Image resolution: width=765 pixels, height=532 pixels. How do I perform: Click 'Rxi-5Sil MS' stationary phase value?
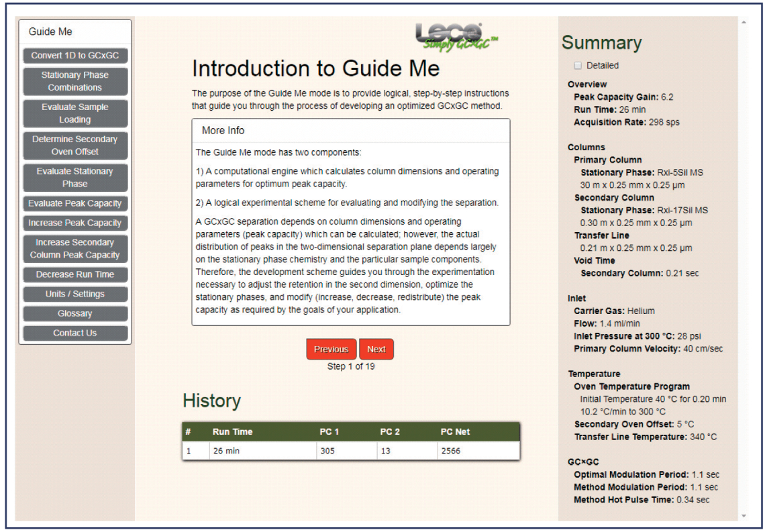(x=680, y=172)
